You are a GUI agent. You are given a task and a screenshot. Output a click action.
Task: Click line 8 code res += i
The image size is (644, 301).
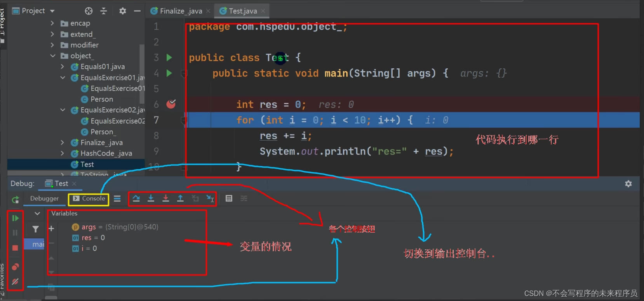(x=285, y=136)
